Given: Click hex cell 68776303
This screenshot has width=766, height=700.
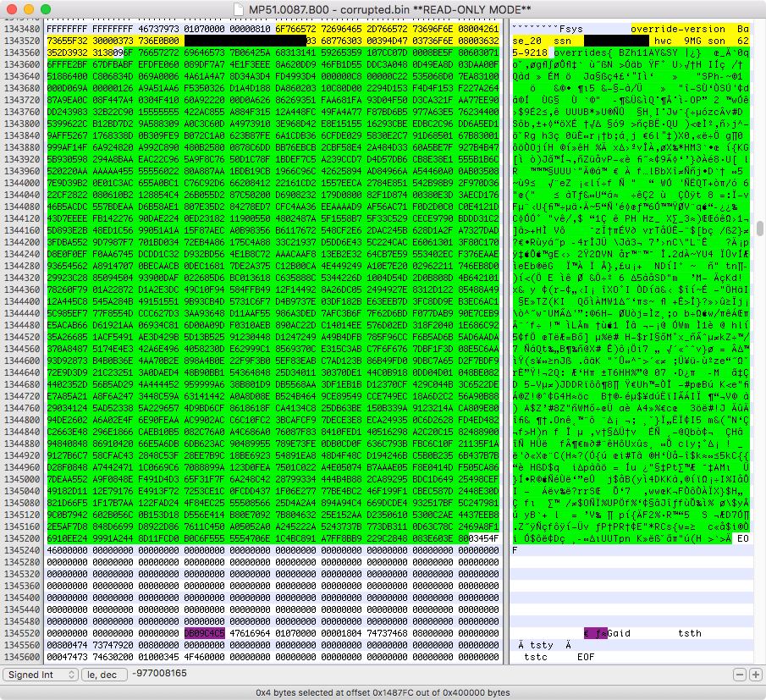Looking at the screenshot, I should [x=341, y=41].
